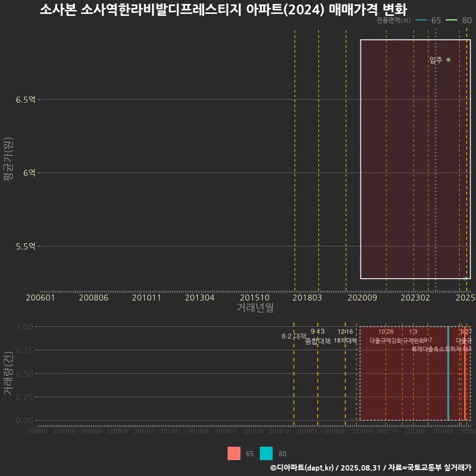Click the 10·26 대출규제강화 marker label
The height and width of the screenshot is (476, 476).
pos(386,336)
